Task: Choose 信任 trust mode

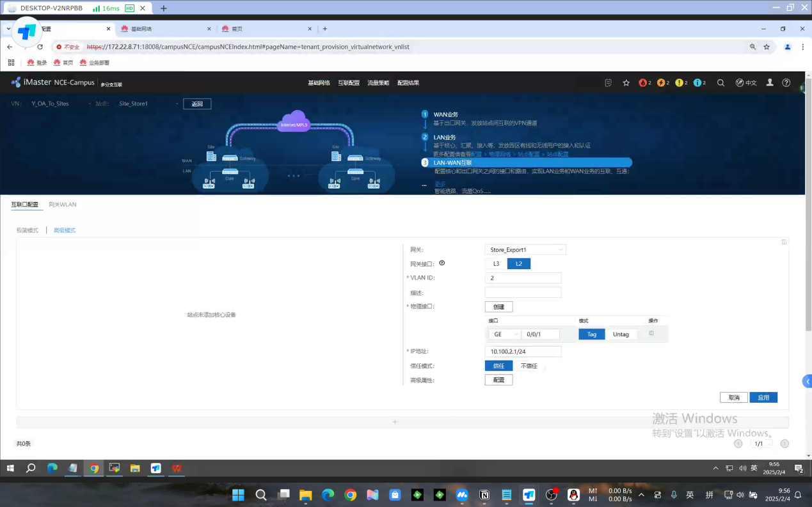Action: tap(498, 366)
